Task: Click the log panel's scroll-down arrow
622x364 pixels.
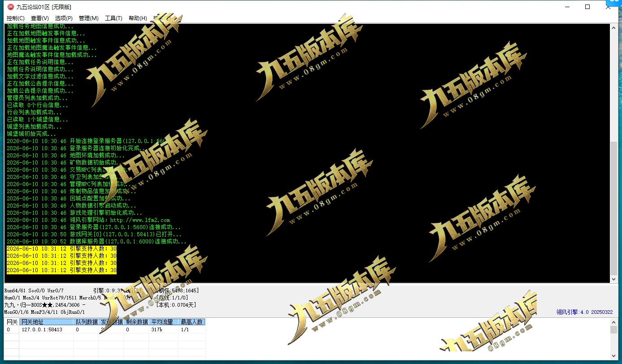Action: pos(614,279)
